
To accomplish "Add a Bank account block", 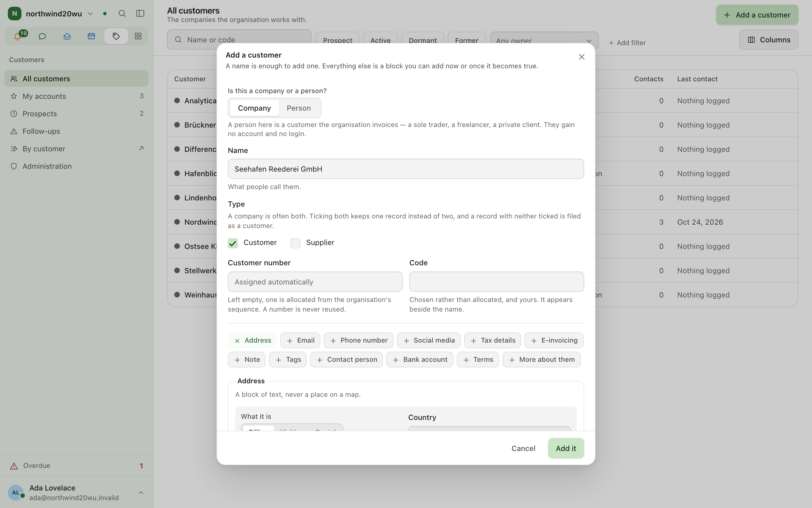I will tap(420, 360).
